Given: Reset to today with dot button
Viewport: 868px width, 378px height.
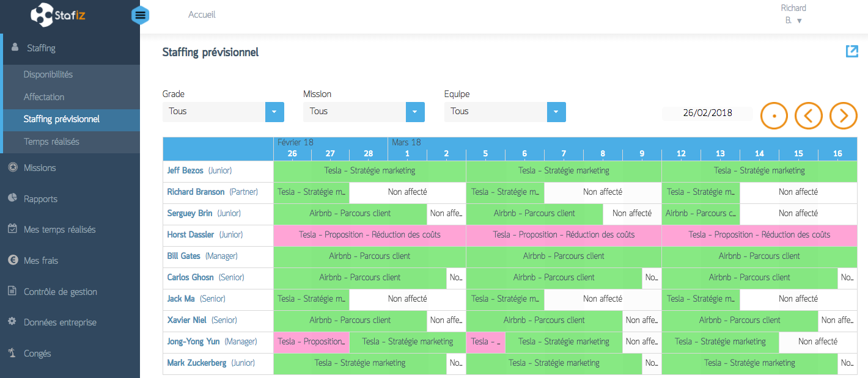Looking at the screenshot, I should (774, 115).
